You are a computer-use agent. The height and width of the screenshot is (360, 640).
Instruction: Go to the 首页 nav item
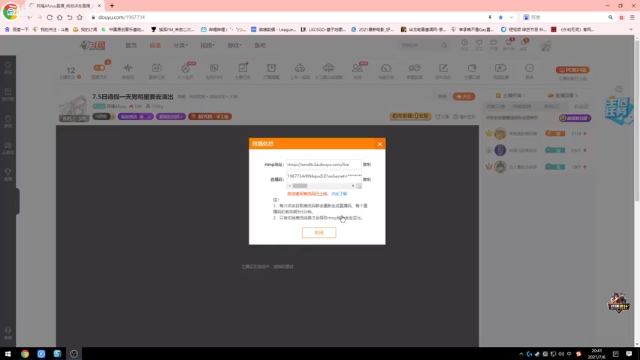pos(131,45)
